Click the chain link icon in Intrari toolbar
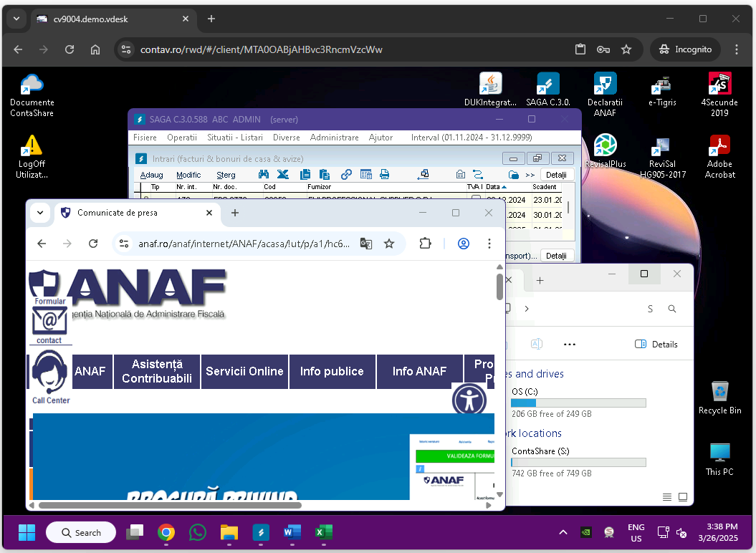 [x=346, y=174]
